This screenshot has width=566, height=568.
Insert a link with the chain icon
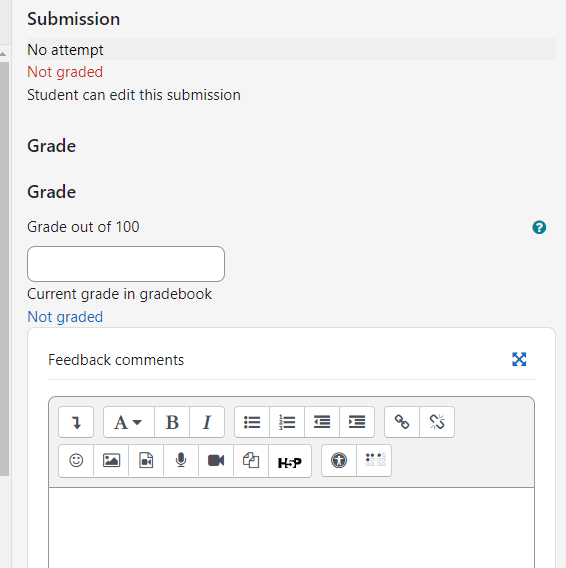(x=402, y=422)
